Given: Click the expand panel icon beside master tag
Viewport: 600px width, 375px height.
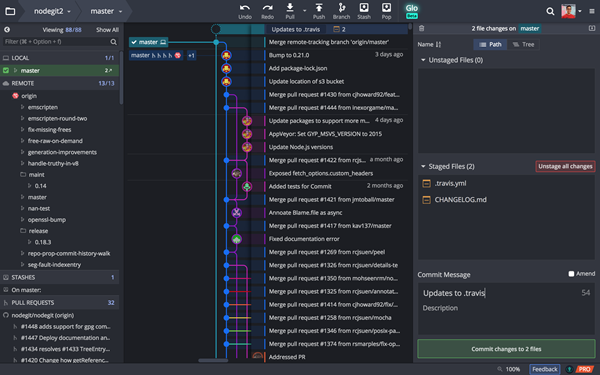Looking at the screenshot, I should (592, 28).
